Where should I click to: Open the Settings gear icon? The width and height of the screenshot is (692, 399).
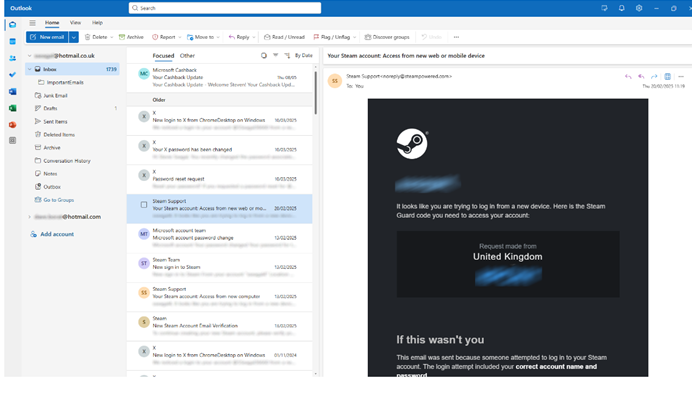tap(639, 8)
